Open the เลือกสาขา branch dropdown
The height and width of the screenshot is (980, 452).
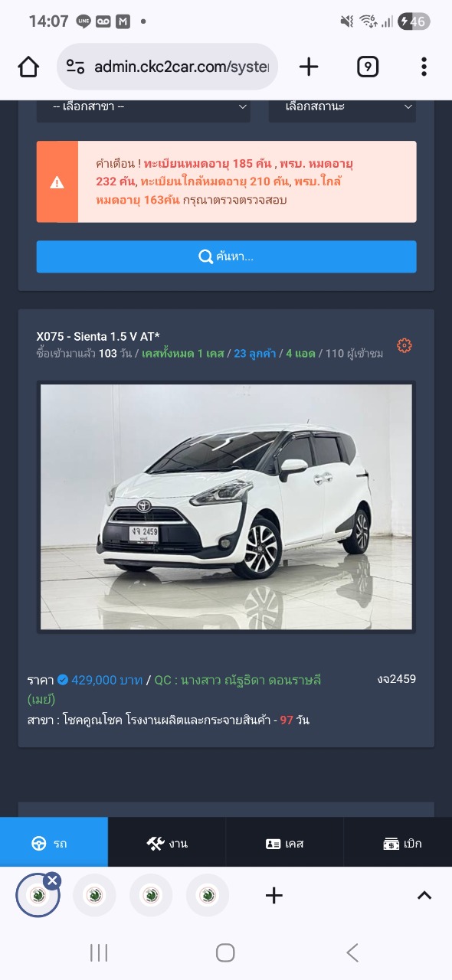[143, 107]
